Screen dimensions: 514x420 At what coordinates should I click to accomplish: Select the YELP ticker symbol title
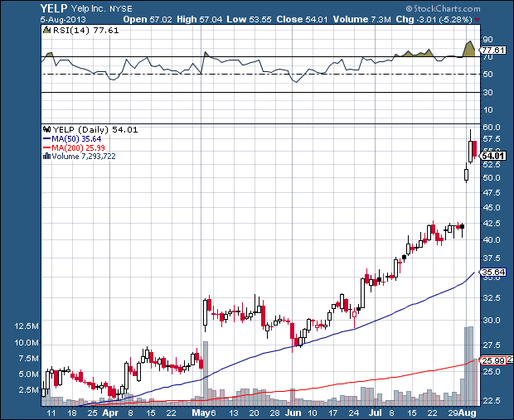(54, 8)
